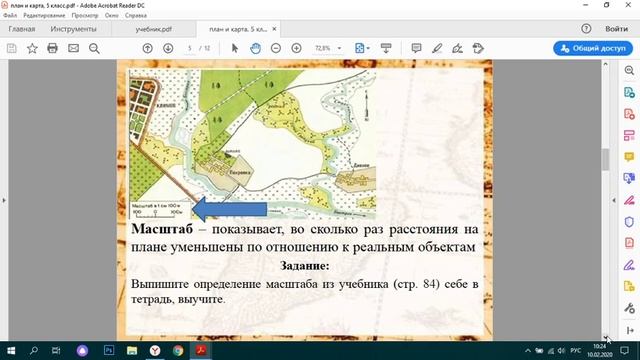Open the red Redact pen sidebar tool
Viewport: 640px width, 360px height.
click(629, 200)
